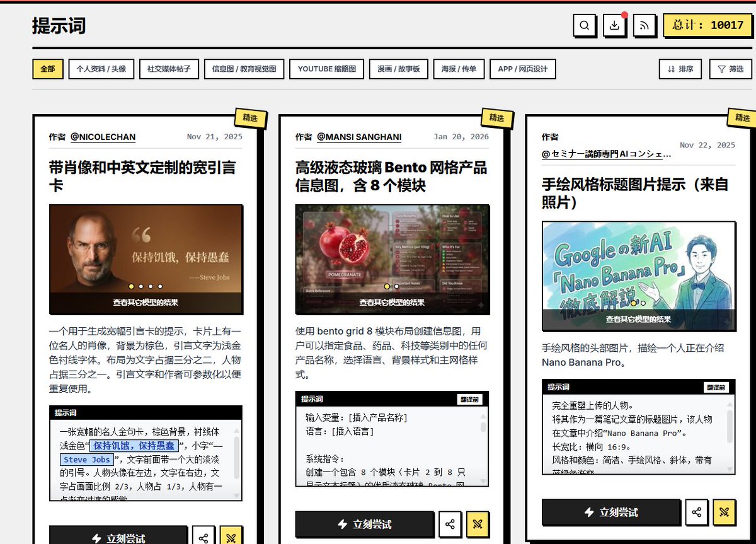
Task: Select second carousel dot on pomegranate image
Action: pos(396,286)
